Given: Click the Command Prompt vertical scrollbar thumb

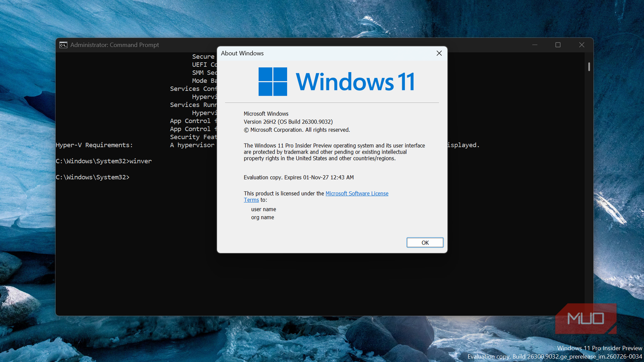Looking at the screenshot, I should click(589, 66).
